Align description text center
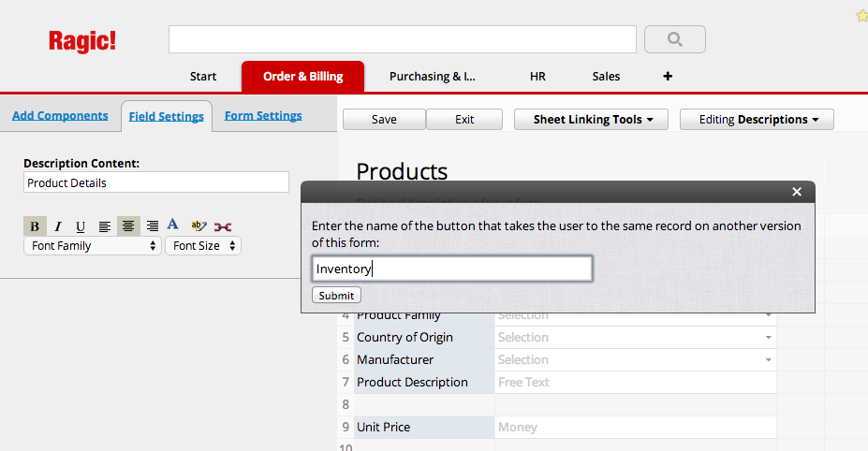868x451 pixels. point(128,226)
